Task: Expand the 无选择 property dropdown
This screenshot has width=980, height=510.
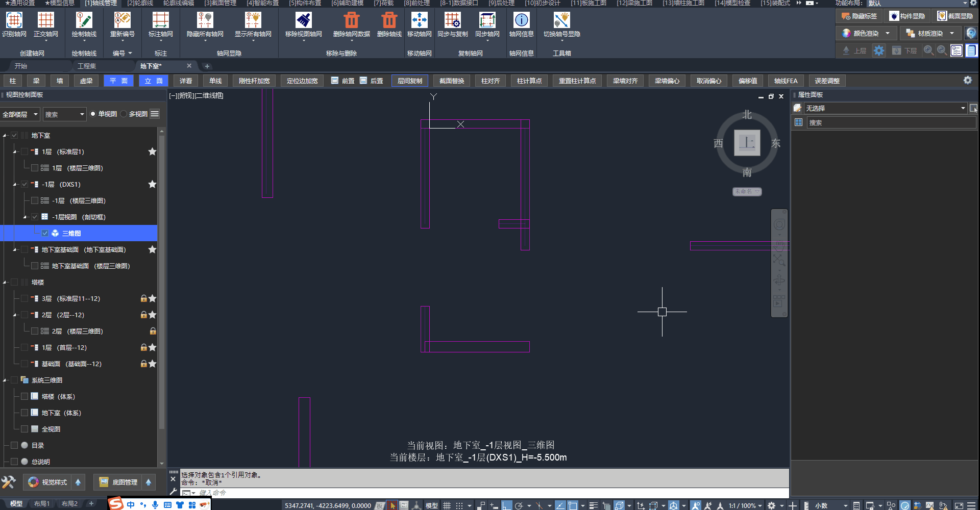Action: pyautogui.click(x=963, y=108)
